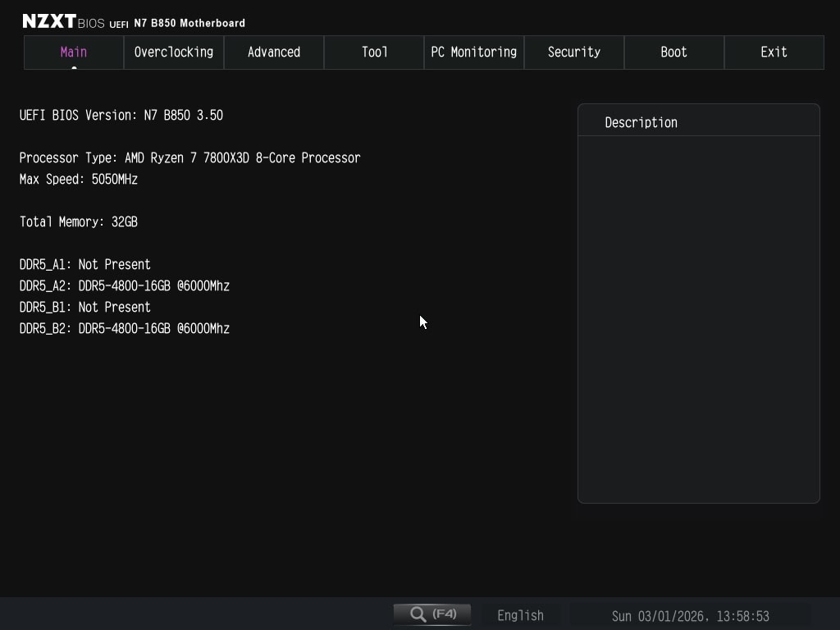The width and height of the screenshot is (840, 630).
Task: Select the Processor Type entry
Action: (x=189, y=157)
